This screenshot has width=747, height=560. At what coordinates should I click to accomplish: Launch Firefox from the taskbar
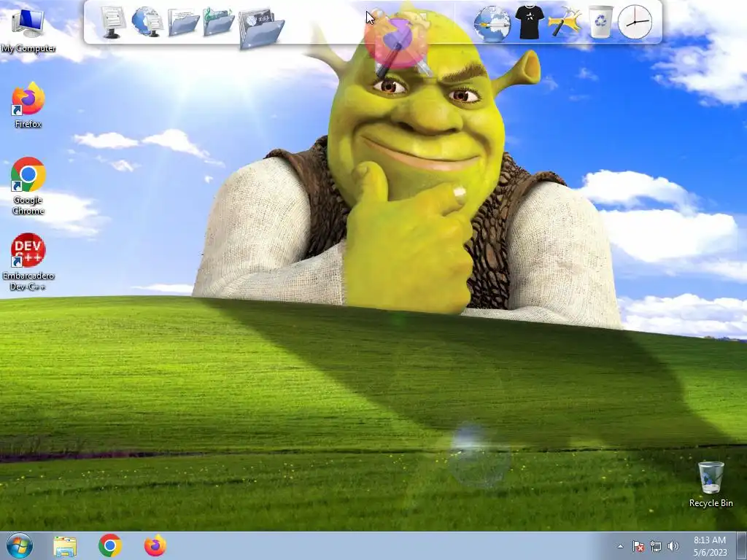tap(155, 545)
